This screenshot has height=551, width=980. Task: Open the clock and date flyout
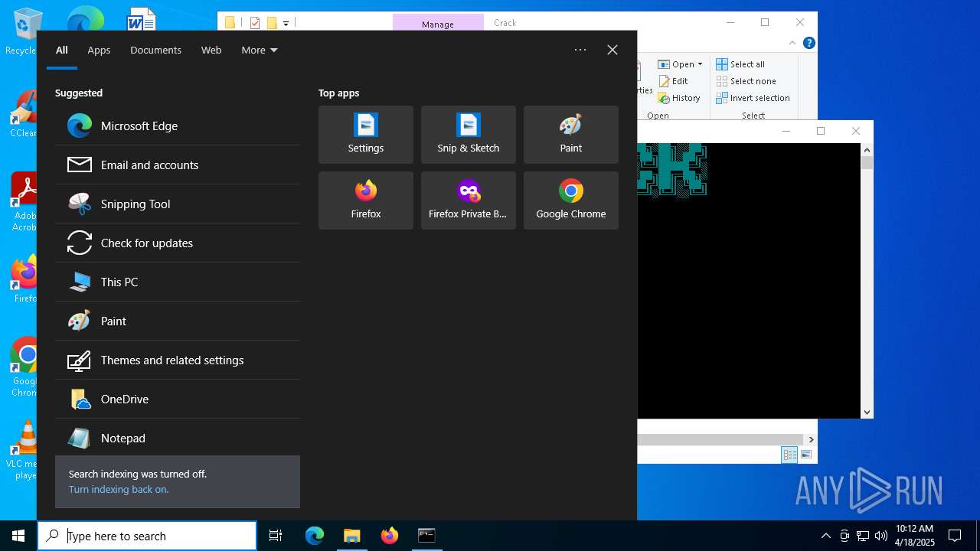[915, 536]
